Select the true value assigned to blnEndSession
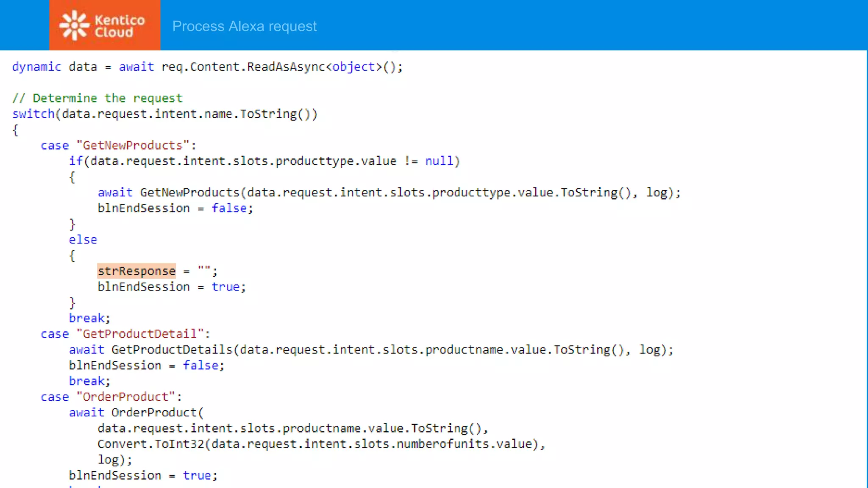Viewport: 868px width, 488px height. (x=225, y=287)
